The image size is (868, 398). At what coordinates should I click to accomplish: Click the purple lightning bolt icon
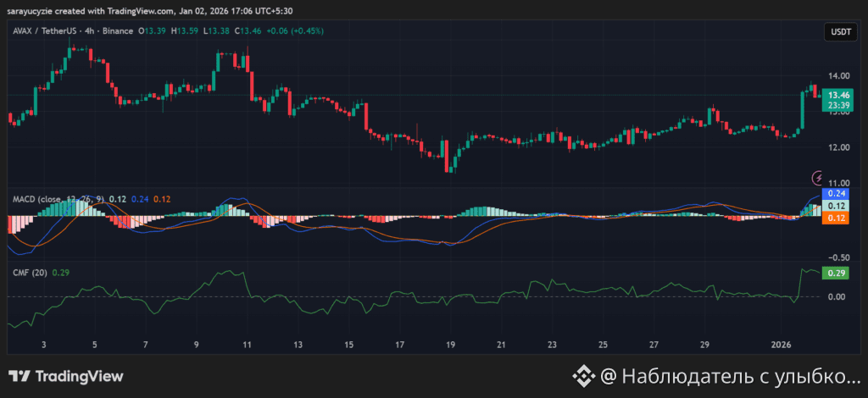point(817,178)
